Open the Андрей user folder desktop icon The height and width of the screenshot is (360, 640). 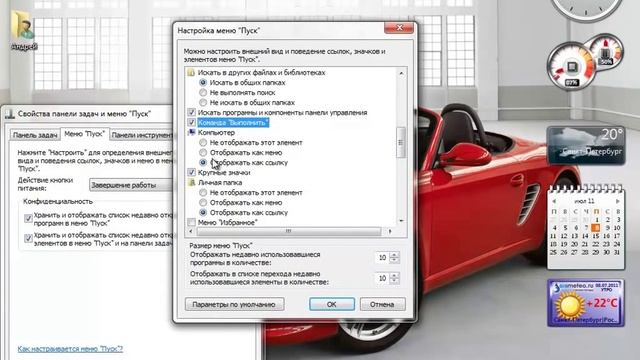point(24,31)
